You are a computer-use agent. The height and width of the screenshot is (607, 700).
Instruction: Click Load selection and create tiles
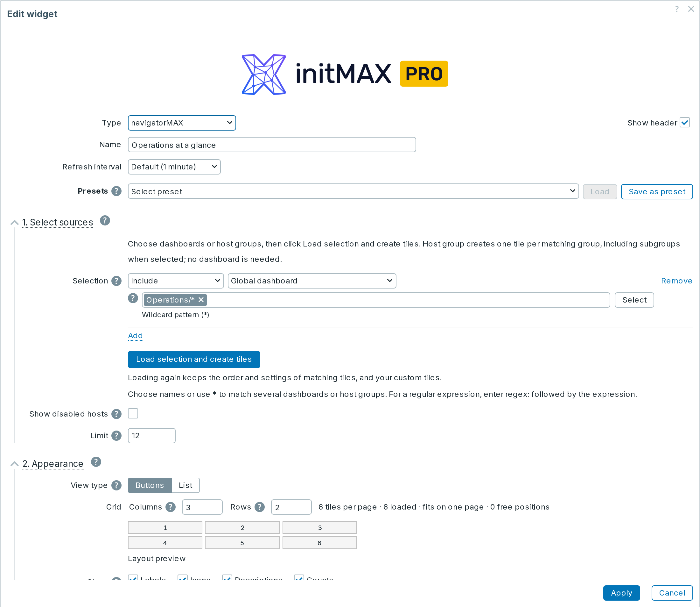194,359
